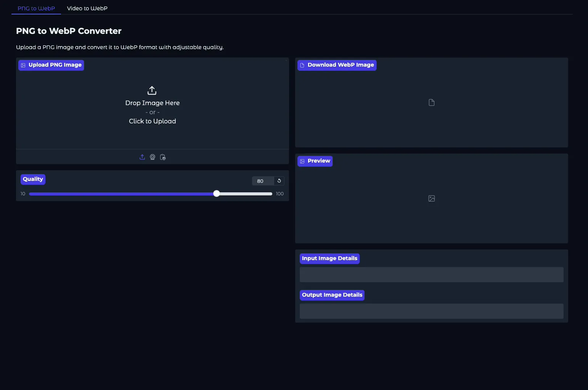Click the upload arrow icon in drop zone
This screenshot has height=390, width=588.
click(x=152, y=90)
